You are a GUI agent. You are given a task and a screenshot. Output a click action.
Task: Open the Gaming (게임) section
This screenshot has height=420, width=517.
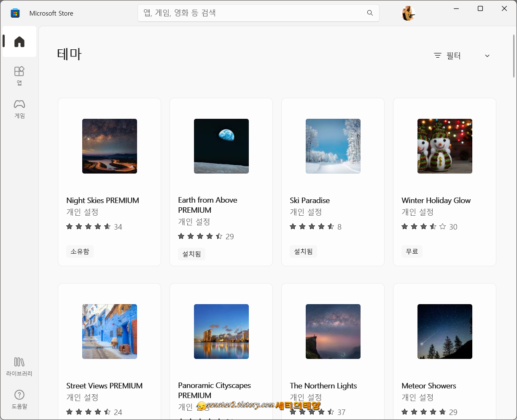19,109
